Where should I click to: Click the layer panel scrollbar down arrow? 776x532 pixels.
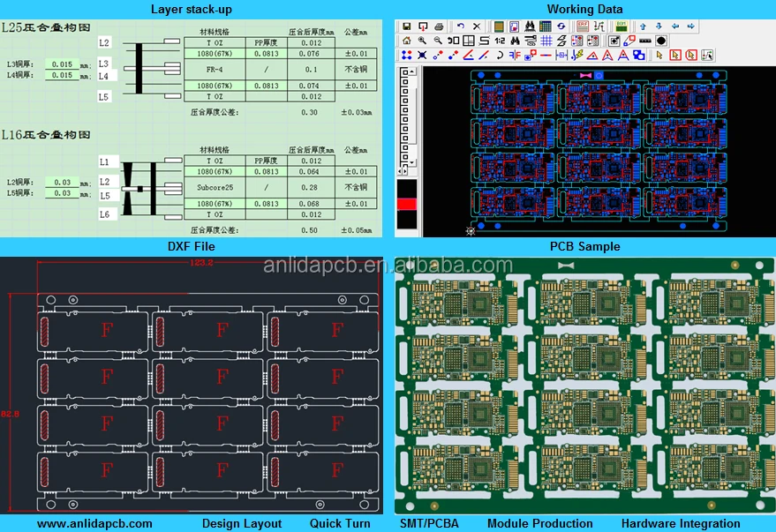412,163
